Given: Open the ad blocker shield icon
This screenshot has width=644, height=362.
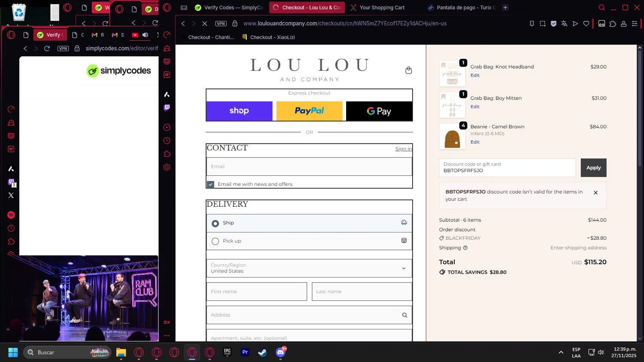Looking at the screenshot, I should (553, 24).
